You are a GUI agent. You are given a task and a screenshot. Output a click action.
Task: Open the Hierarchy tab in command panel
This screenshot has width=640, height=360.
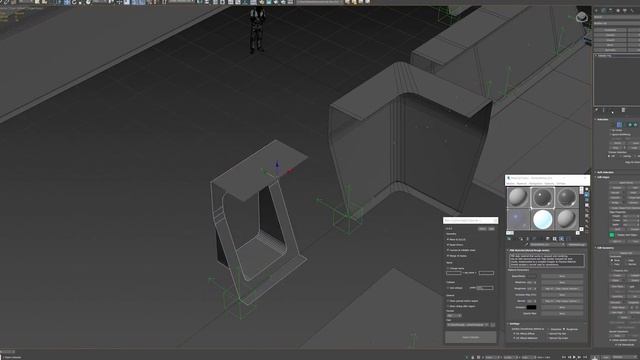(x=610, y=10)
